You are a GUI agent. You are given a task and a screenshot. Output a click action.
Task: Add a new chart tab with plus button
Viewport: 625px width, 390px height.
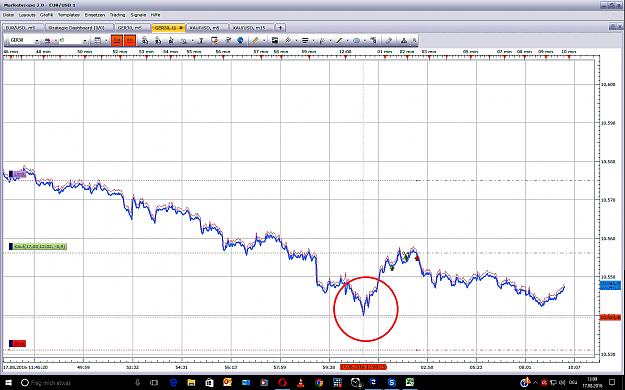pyautogui.click(x=280, y=28)
